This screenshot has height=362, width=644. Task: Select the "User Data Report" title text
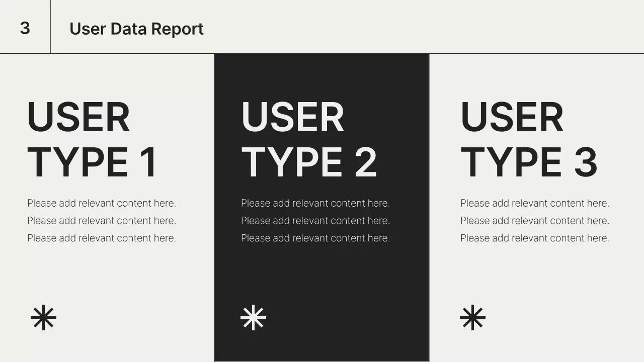tap(136, 29)
